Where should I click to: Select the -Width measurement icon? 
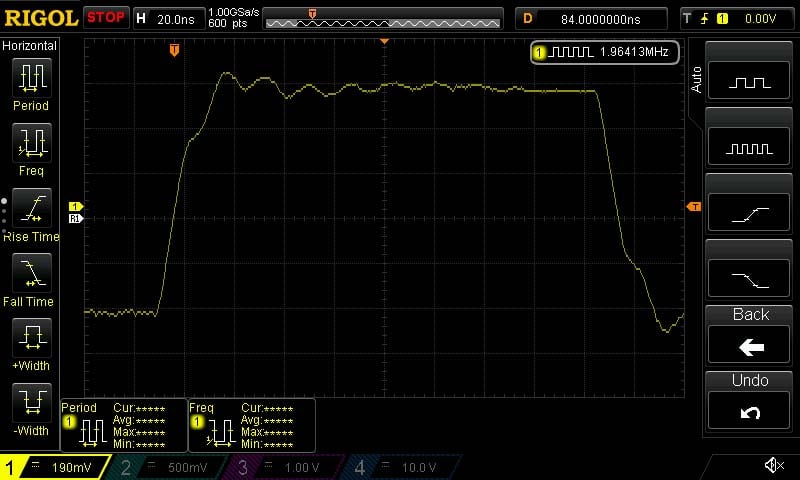point(32,402)
